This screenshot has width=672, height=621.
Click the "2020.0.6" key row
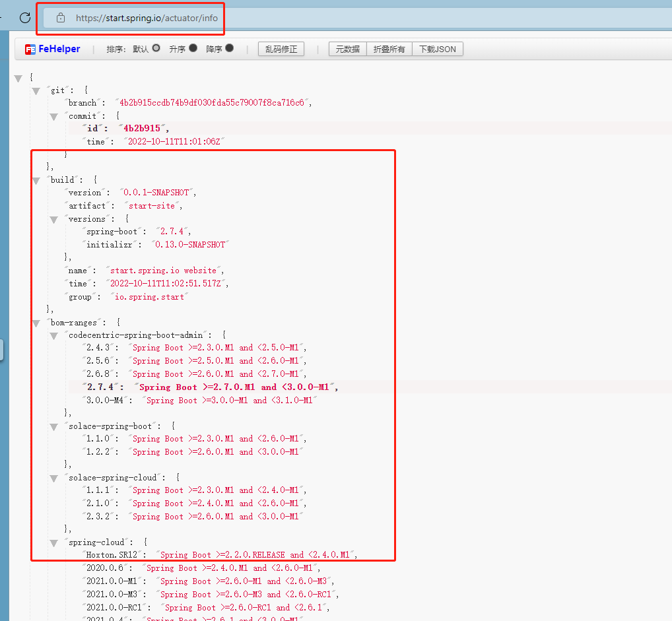point(105,568)
